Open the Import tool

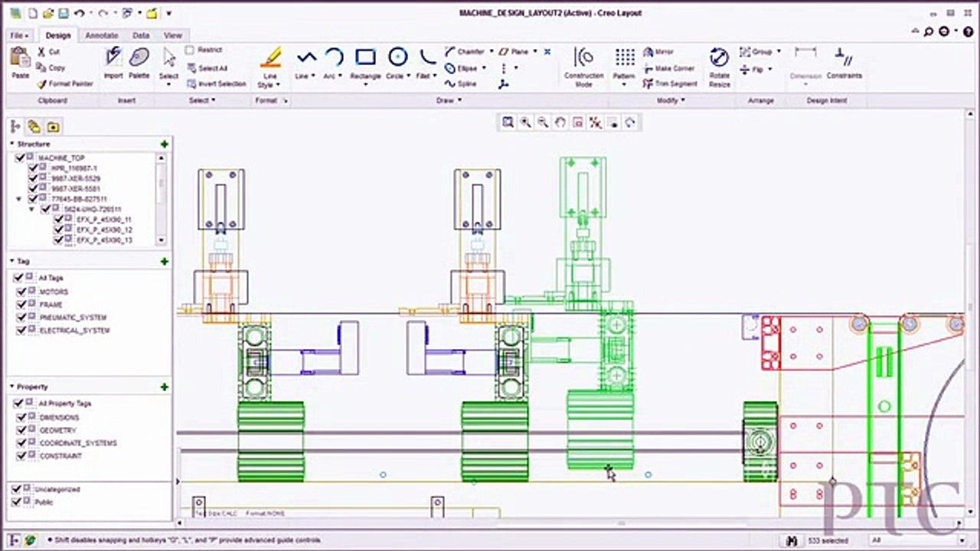[113, 63]
